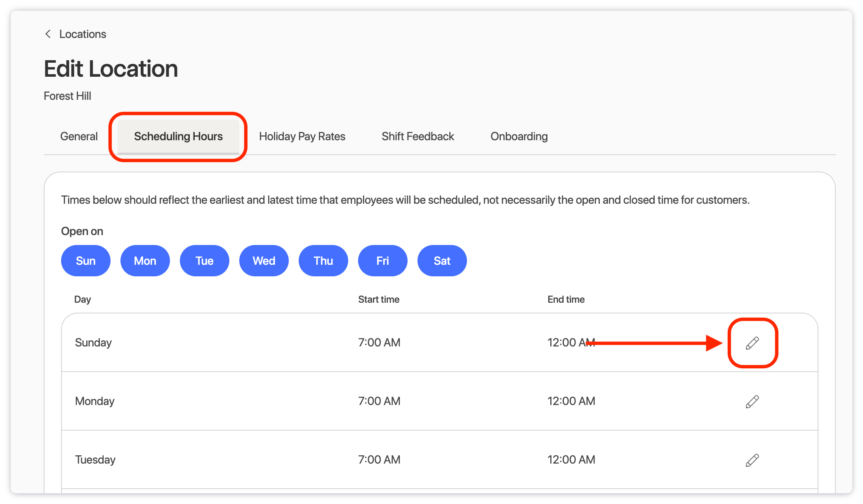The width and height of the screenshot is (863, 504).
Task: Toggle the Mon open day pill
Action: pos(145,261)
